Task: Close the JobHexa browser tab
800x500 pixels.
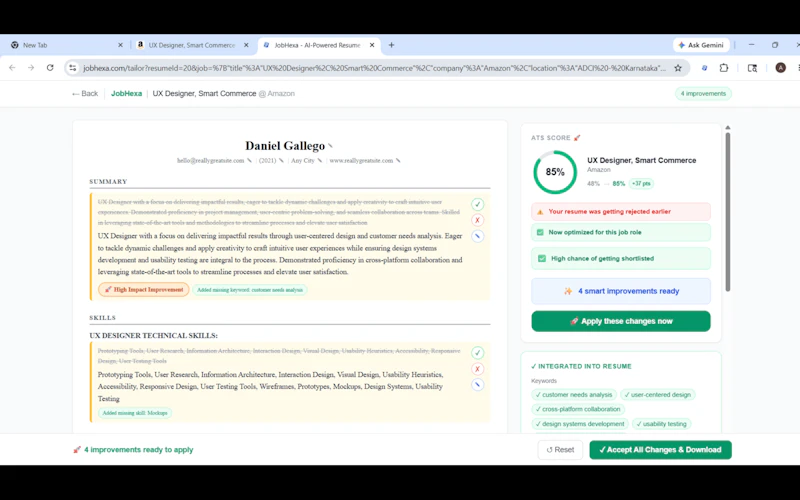Action: click(x=372, y=45)
